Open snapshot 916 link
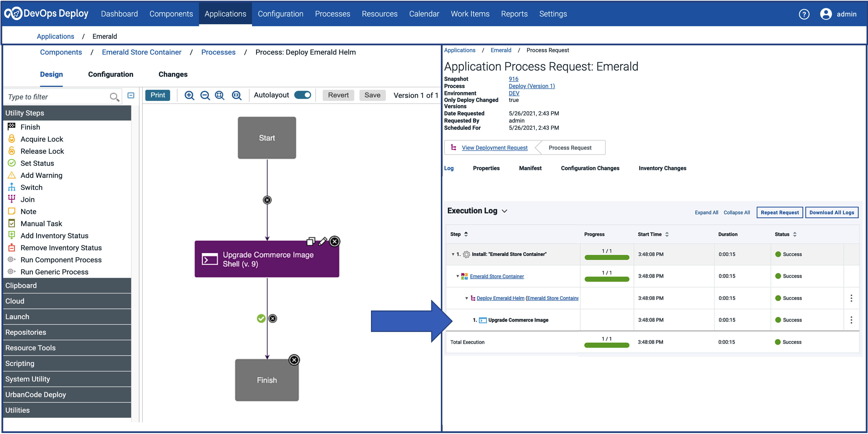Viewport: 868px width, 434px height. 513,79
